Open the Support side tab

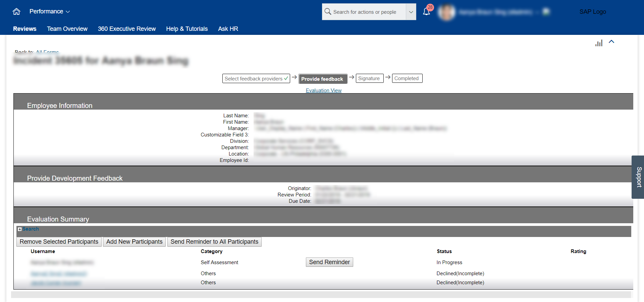coord(638,177)
